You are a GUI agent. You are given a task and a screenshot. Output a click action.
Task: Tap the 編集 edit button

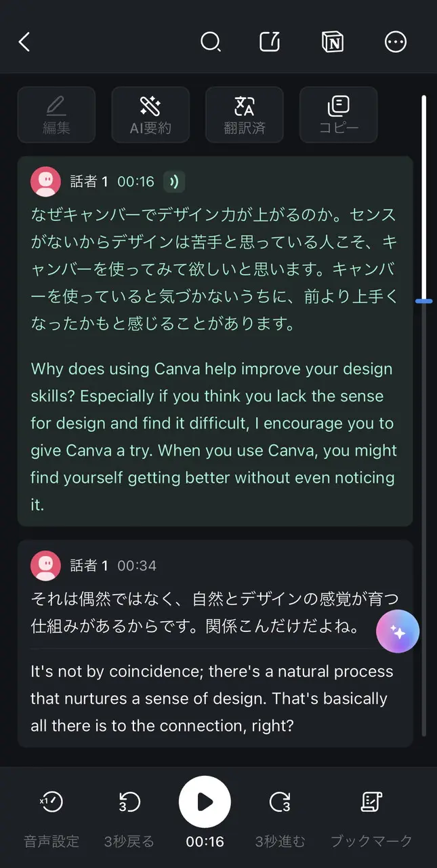click(56, 115)
